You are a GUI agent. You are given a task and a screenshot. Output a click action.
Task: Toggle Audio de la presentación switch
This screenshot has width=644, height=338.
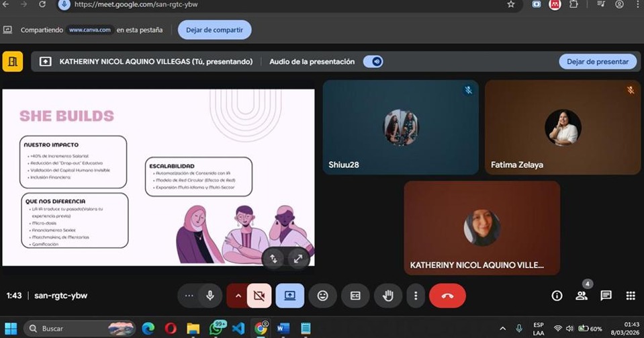click(373, 62)
